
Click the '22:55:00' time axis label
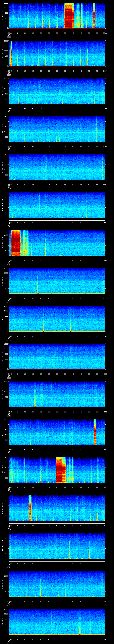click(x=9, y=147)
